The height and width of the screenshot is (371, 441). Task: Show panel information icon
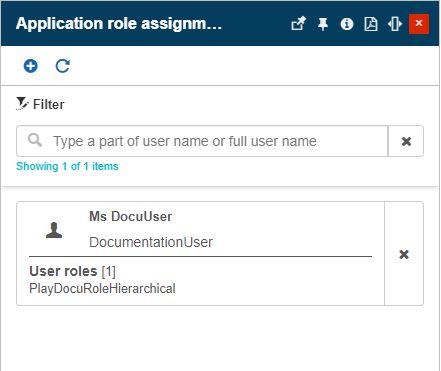(347, 24)
